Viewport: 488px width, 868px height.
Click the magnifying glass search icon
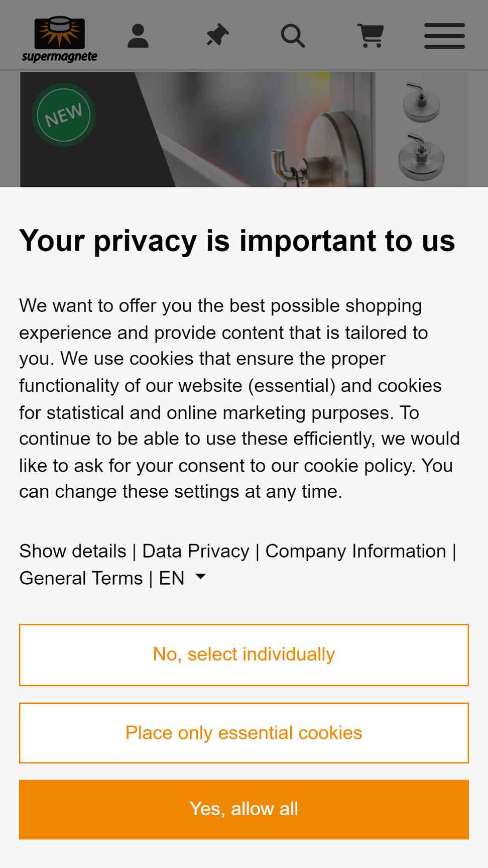(293, 36)
